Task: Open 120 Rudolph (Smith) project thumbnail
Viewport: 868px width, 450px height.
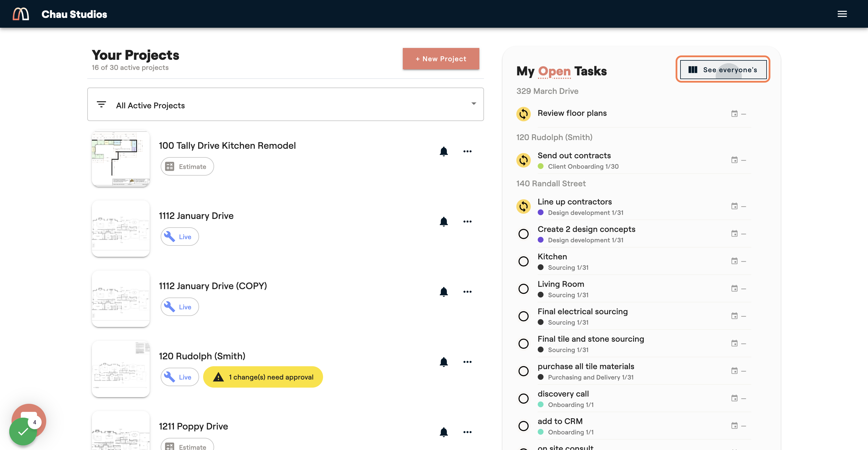Action: coord(120,369)
